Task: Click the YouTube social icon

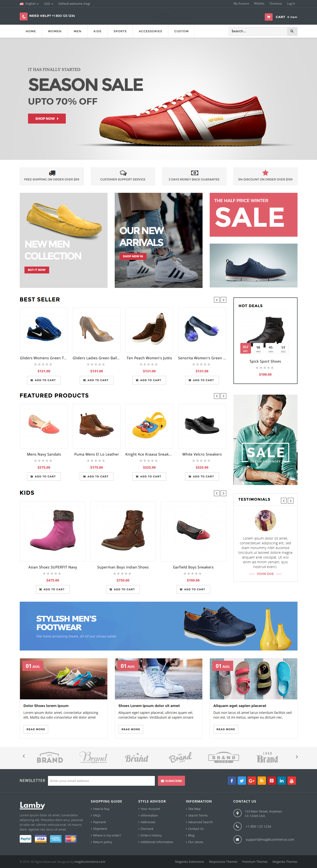Action: pyautogui.click(x=292, y=781)
